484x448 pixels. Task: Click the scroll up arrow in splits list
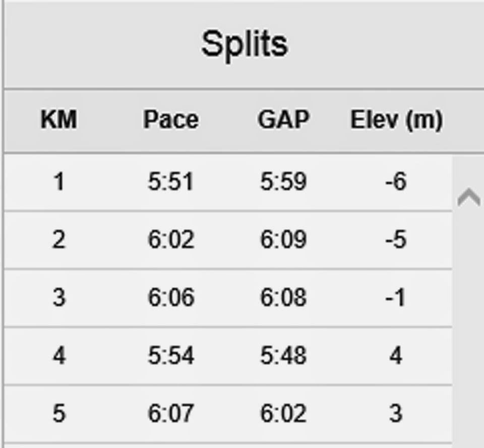[x=468, y=198]
